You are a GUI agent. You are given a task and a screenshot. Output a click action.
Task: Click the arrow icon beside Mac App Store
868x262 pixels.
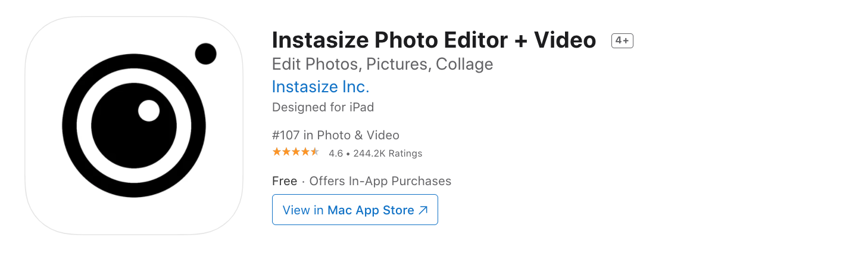tap(423, 210)
